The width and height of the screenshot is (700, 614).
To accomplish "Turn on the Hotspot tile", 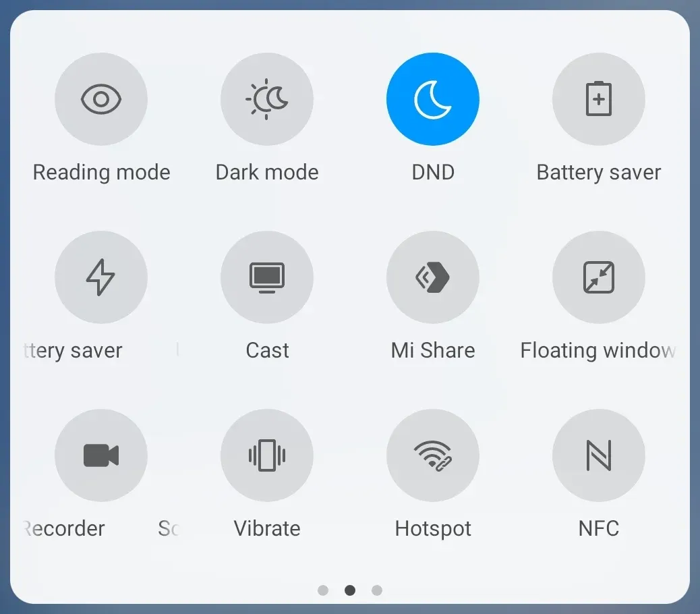I will pyautogui.click(x=433, y=455).
